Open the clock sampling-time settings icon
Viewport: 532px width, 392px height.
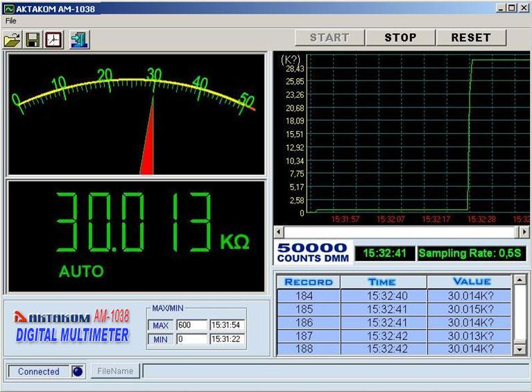pos(53,40)
